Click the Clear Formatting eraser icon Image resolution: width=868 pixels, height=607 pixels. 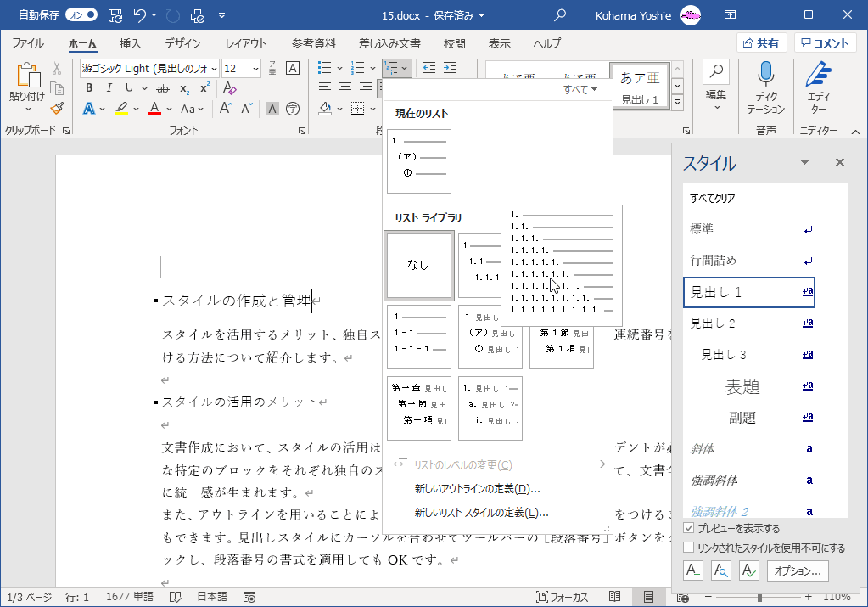coord(229,88)
